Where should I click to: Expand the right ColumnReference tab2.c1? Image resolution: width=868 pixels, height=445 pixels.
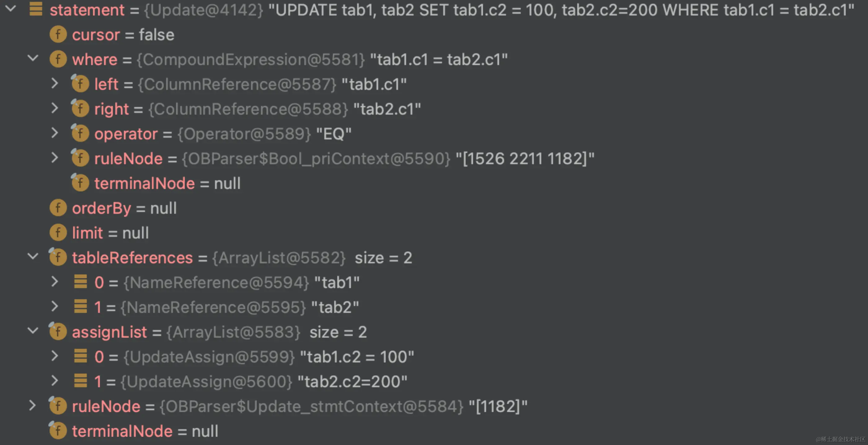pos(54,108)
